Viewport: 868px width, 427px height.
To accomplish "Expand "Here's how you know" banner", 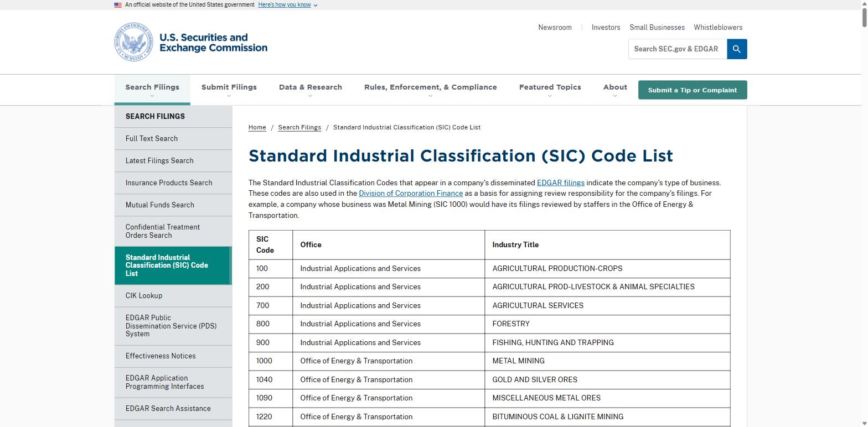I will click(x=287, y=5).
